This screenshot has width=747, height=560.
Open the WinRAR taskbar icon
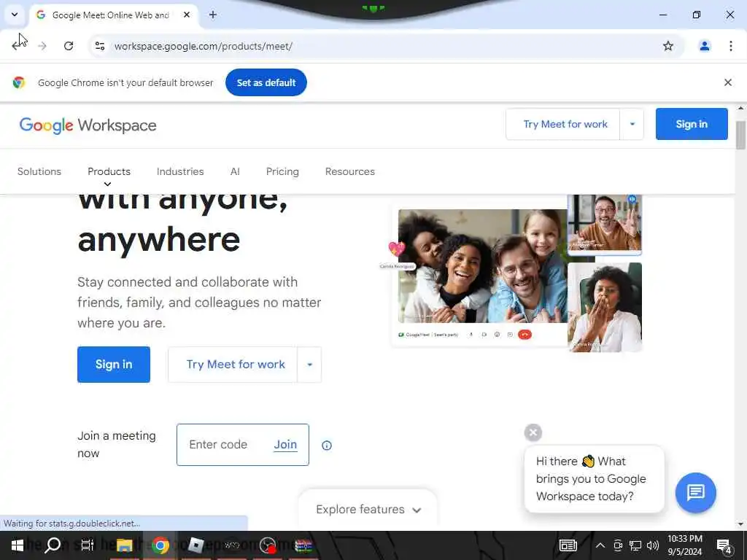[303, 545]
